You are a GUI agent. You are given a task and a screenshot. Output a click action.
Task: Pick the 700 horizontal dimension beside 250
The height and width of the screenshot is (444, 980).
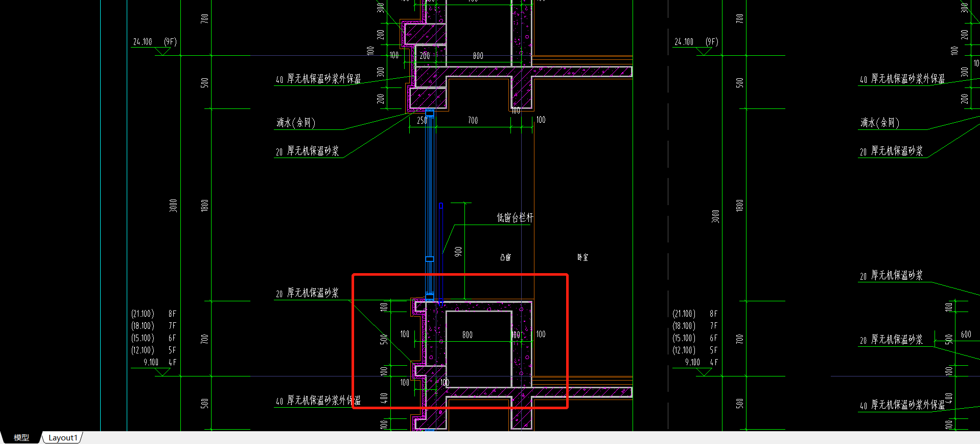(473, 121)
